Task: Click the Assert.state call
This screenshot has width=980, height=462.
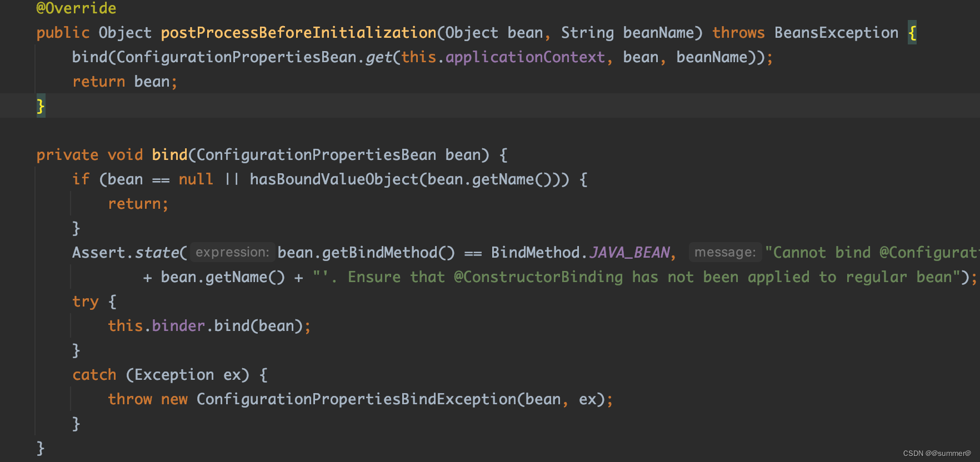Action: coord(126,253)
